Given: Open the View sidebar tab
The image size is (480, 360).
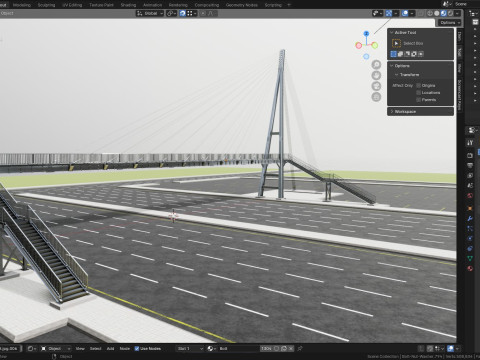Looking at the screenshot, I should [x=460, y=68].
